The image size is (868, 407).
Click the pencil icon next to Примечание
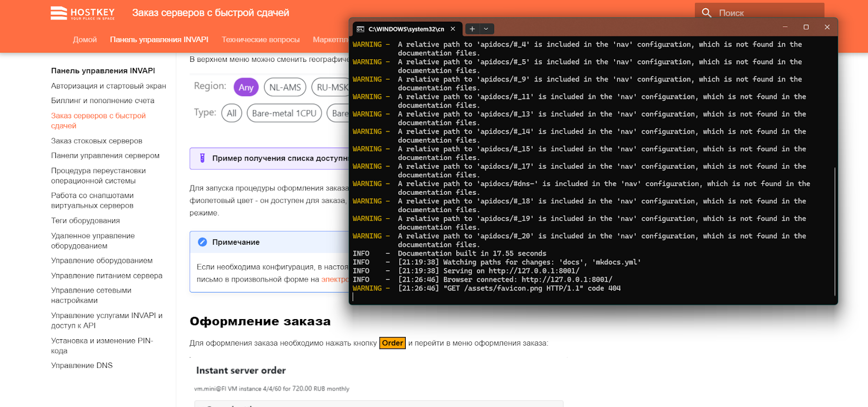(202, 242)
